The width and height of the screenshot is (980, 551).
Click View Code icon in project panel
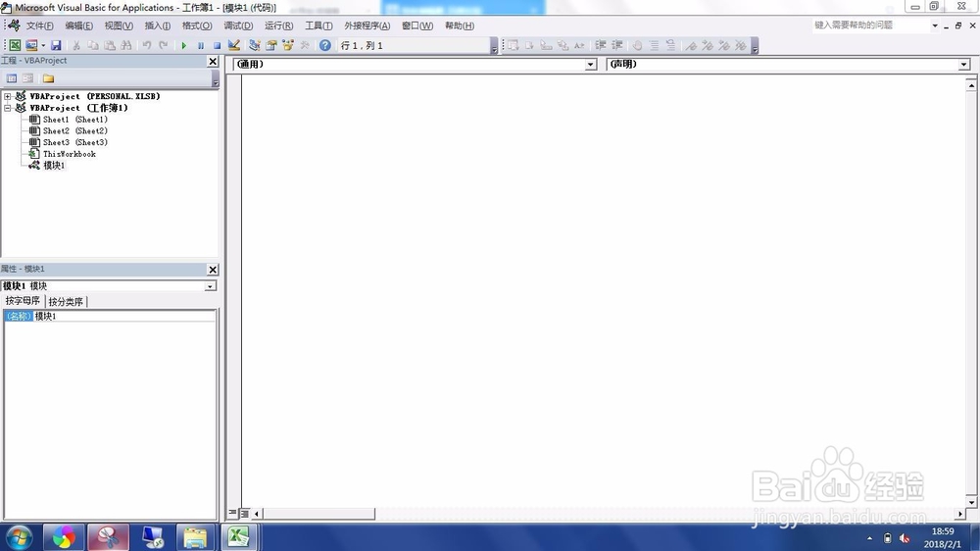click(11, 78)
